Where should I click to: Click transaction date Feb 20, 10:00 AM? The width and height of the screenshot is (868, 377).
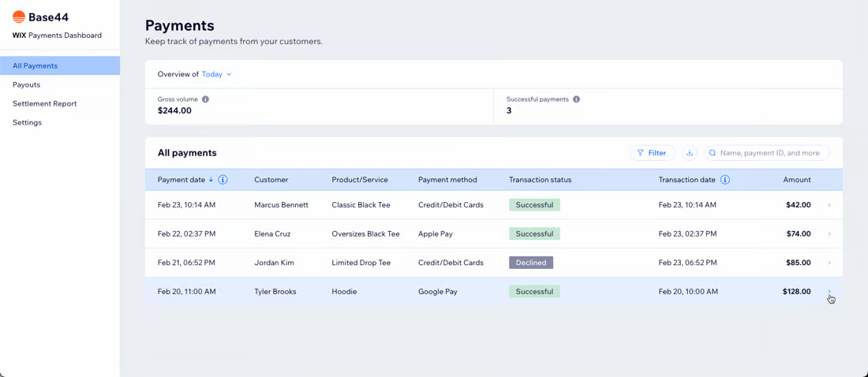coord(688,292)
